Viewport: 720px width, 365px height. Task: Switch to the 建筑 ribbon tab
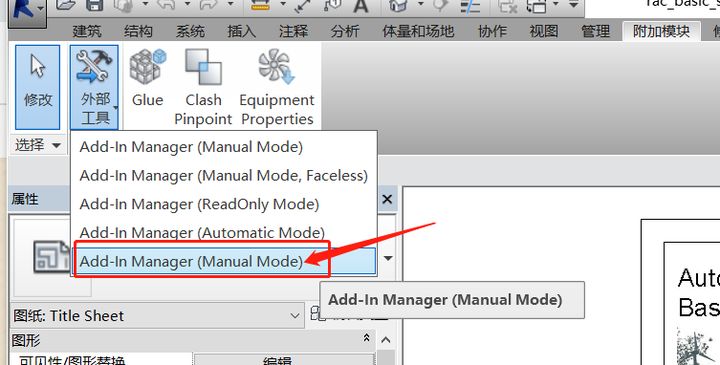[87, 31]
